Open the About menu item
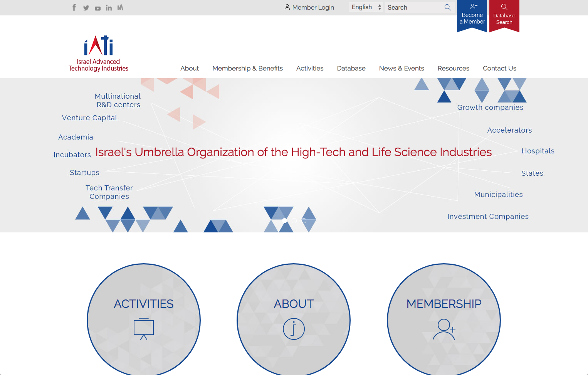 [x=190, y=68]
